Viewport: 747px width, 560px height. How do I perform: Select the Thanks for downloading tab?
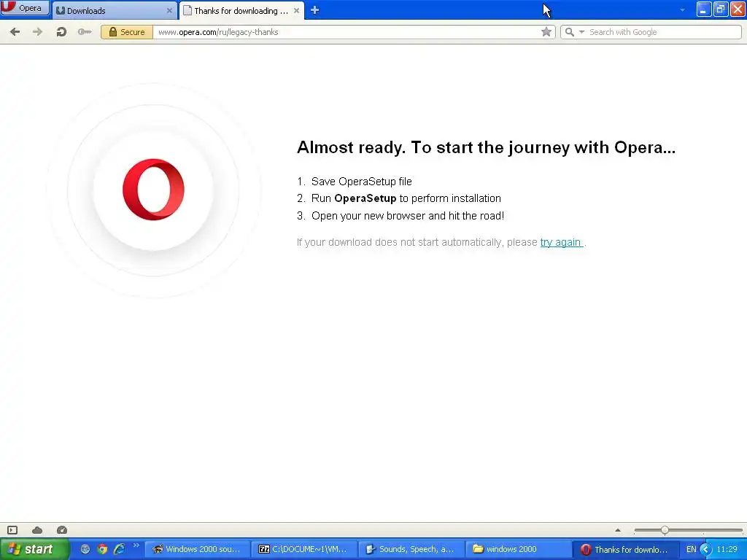pyautogui.click(x=241, y=10)
